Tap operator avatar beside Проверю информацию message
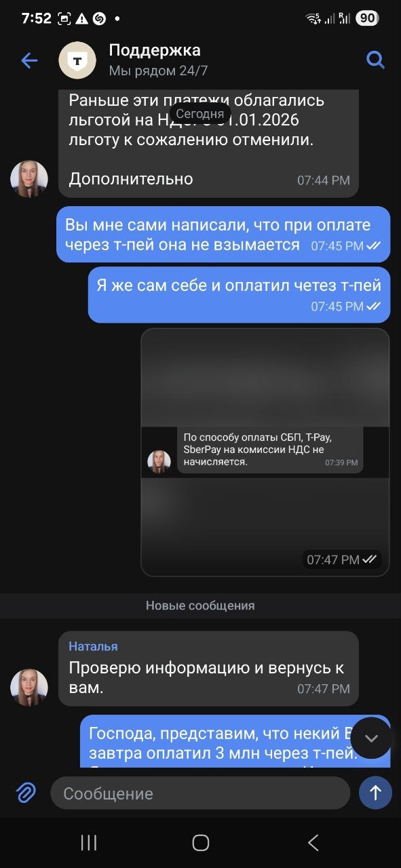 [x=29, y=688]
